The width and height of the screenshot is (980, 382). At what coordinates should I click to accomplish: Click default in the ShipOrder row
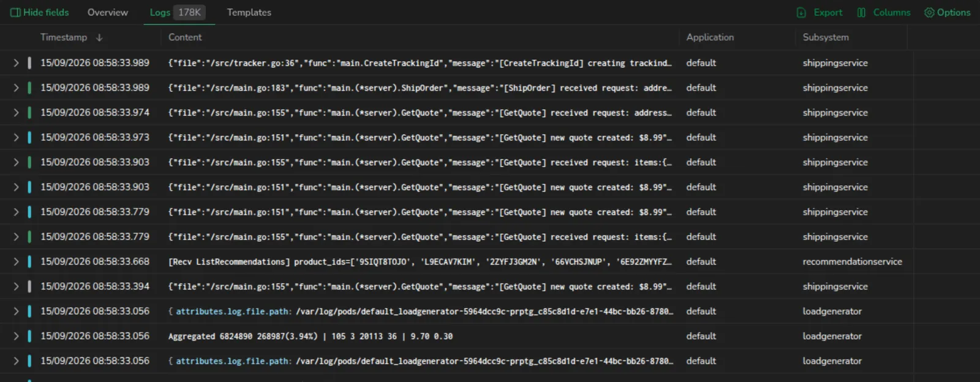[701, 88]
